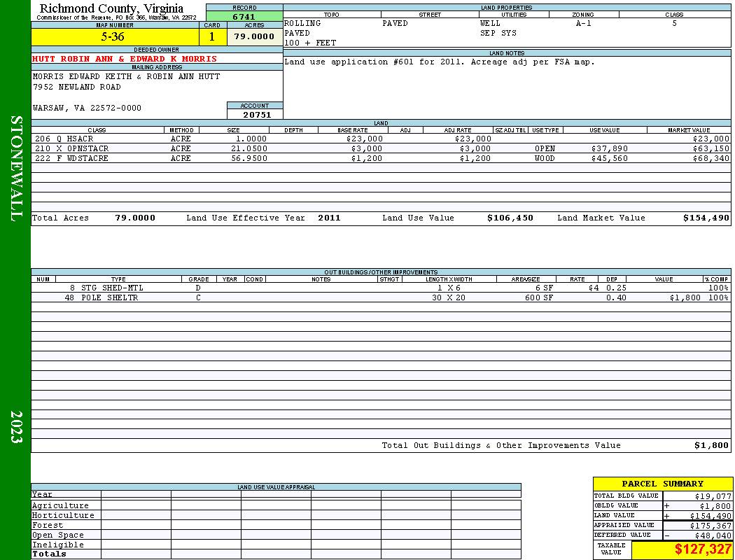The width and height of the screenshot is (735, 560).
Task: Select use value $45,560
Action: click(x=610, y=158)
